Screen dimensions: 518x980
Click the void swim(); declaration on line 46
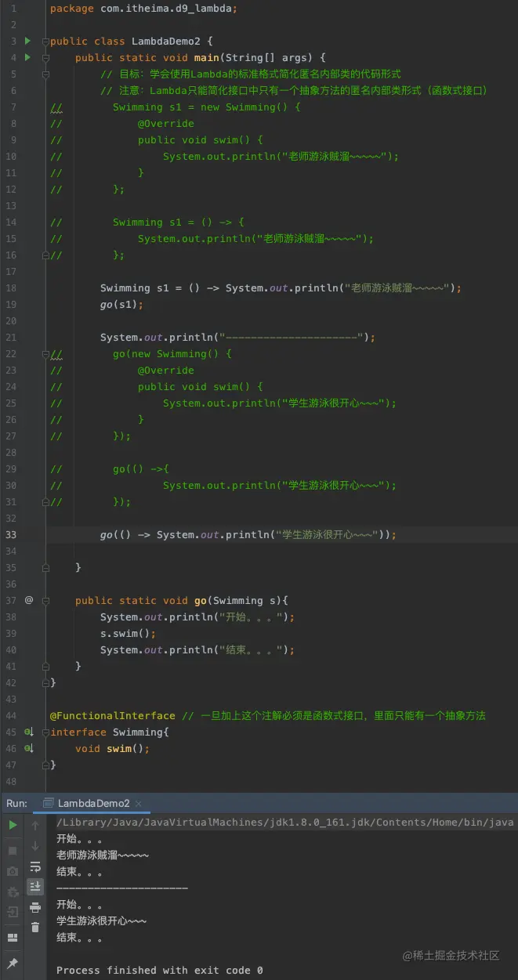[x=112, y=748]
